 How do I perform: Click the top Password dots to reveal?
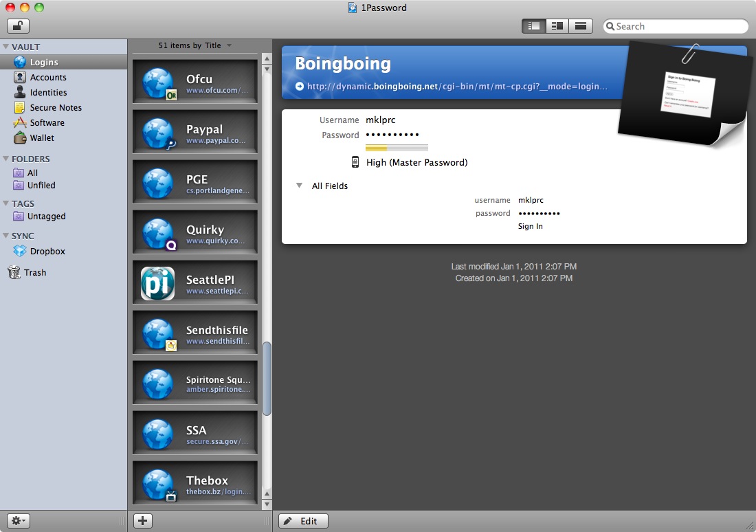392,135
